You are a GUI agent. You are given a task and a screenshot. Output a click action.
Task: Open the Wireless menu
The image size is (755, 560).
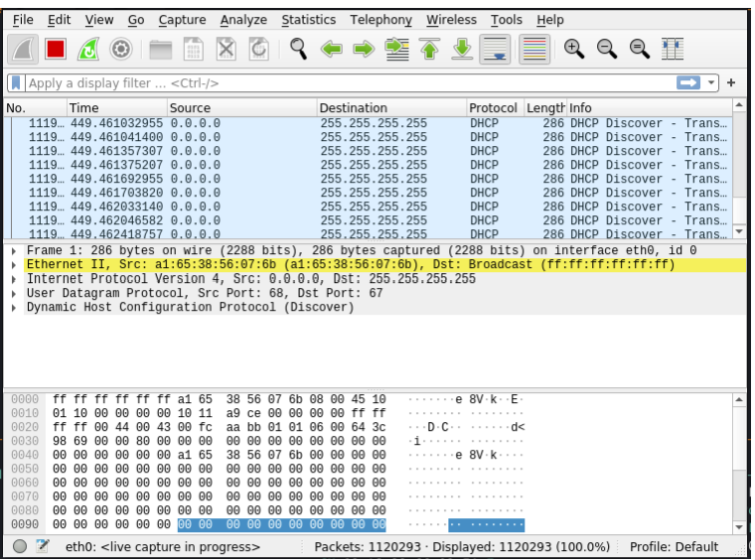[x=451, y=20]
